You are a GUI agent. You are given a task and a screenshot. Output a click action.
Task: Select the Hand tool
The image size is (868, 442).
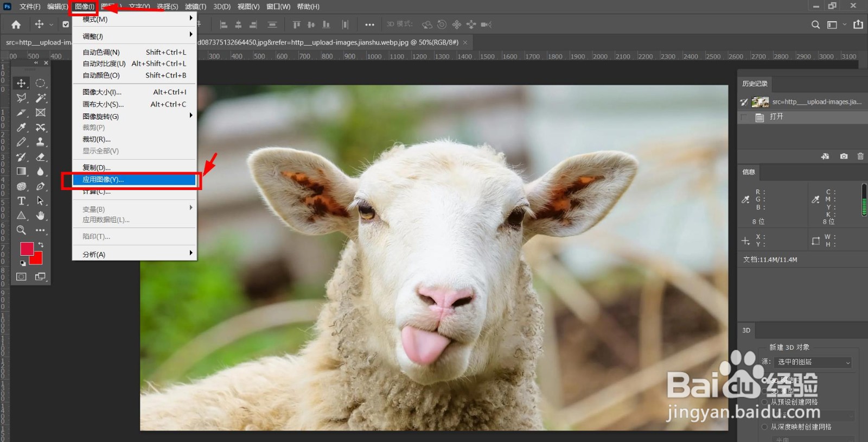(41, 216)
